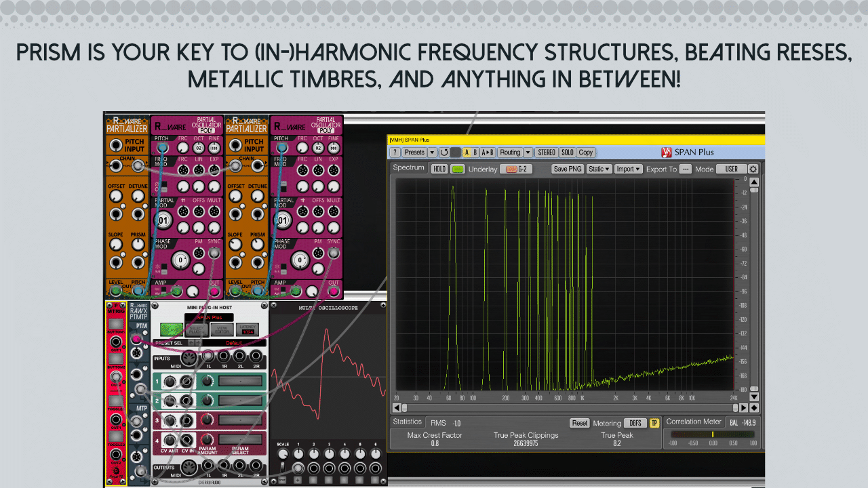Open SPAN Plus help question mark

click(x=395, y=152)
